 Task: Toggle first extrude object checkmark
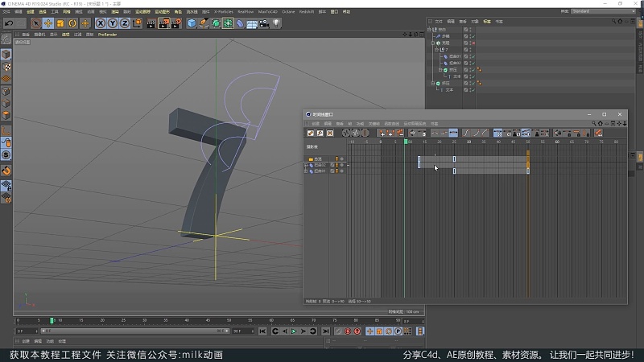(x=473, y=70)
